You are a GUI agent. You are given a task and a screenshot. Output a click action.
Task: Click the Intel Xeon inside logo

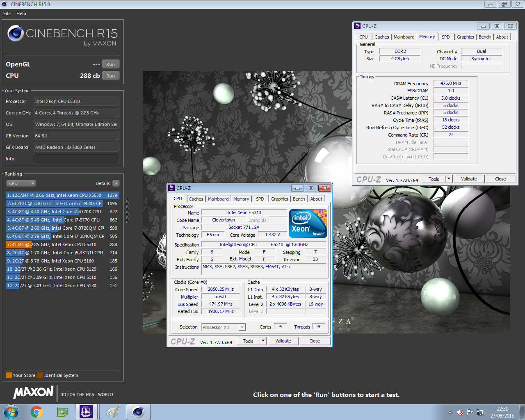coord(308,224)
